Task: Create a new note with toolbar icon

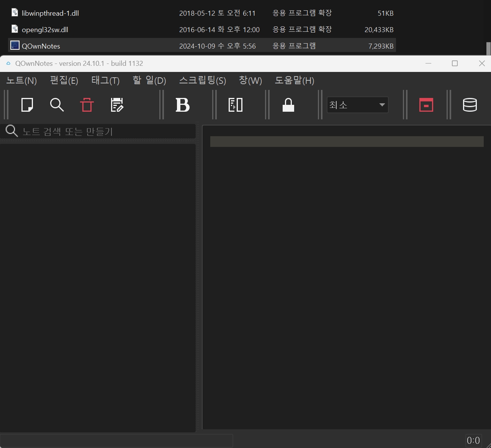Action: (x=27, y=105)
